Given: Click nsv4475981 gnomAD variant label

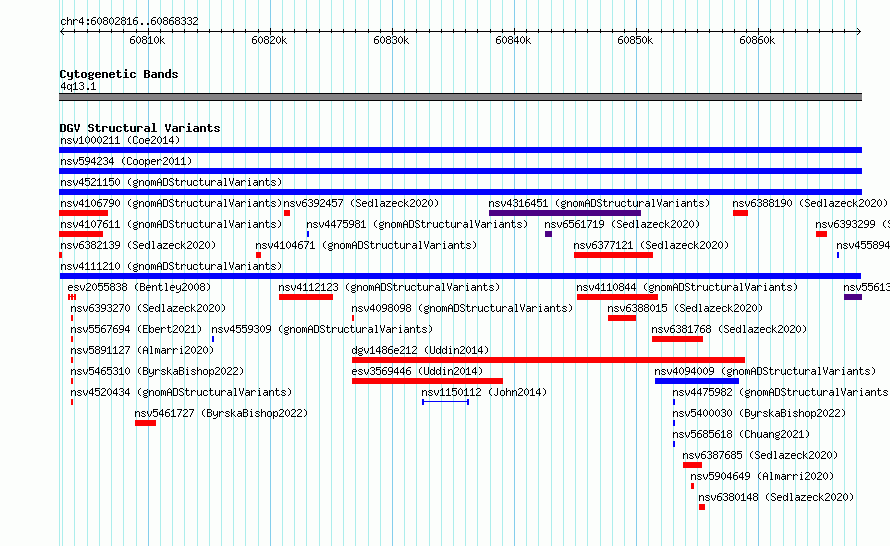Looking at the screenshot, I should (417, 224).
